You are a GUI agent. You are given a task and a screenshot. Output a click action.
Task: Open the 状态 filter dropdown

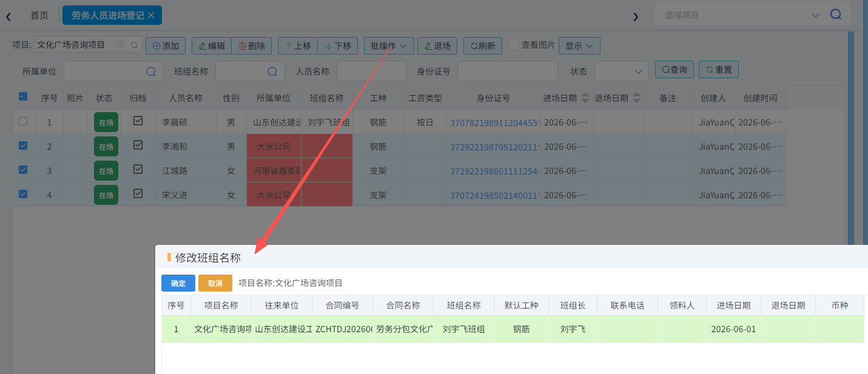coord(622,71)
